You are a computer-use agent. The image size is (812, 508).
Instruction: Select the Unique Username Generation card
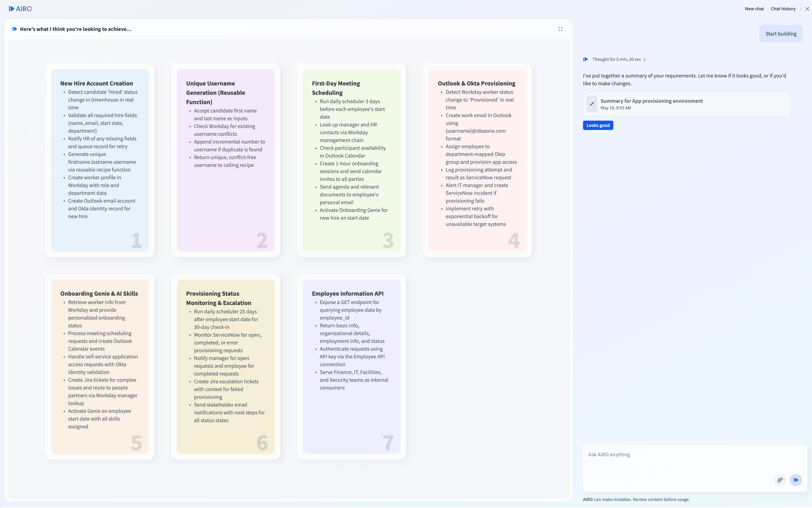tap(226, 160)
